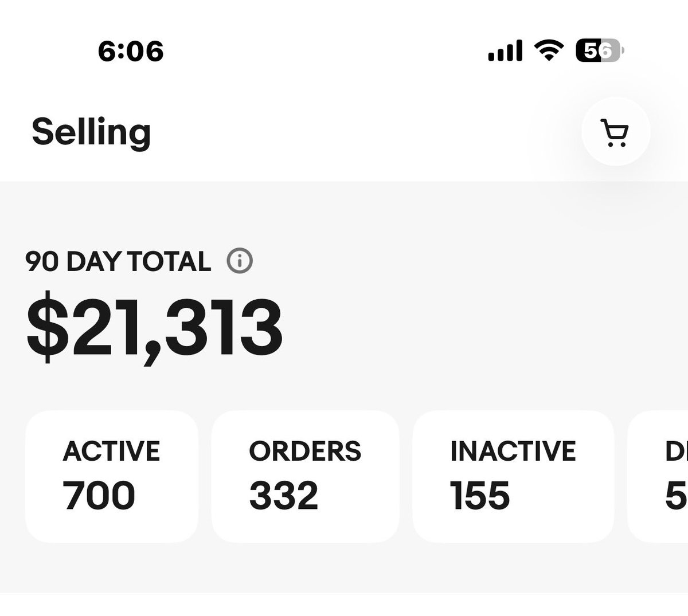The image size is (688, 616).
Task: Open the shopping cart icon
Action: tap(616, 132)
